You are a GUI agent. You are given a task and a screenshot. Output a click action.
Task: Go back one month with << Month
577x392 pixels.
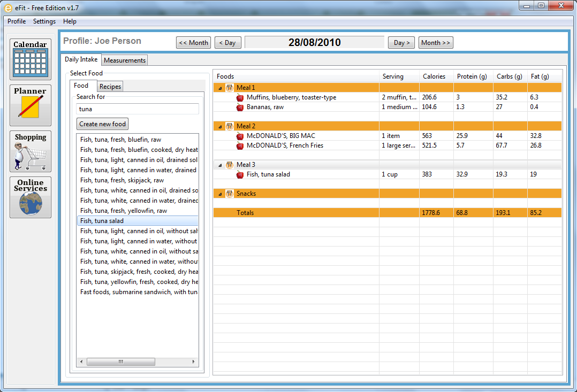coord(193,43)
